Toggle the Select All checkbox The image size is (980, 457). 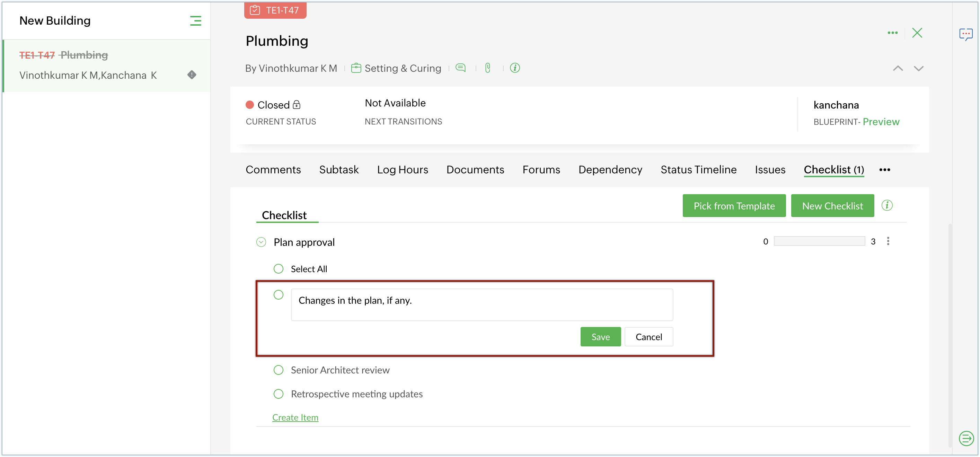pyautogui.click(x=279, y=269)
